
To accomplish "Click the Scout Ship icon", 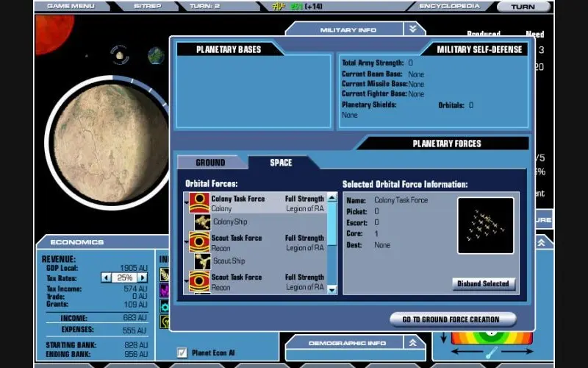I will pyautogui.click(x=203, y=261).
